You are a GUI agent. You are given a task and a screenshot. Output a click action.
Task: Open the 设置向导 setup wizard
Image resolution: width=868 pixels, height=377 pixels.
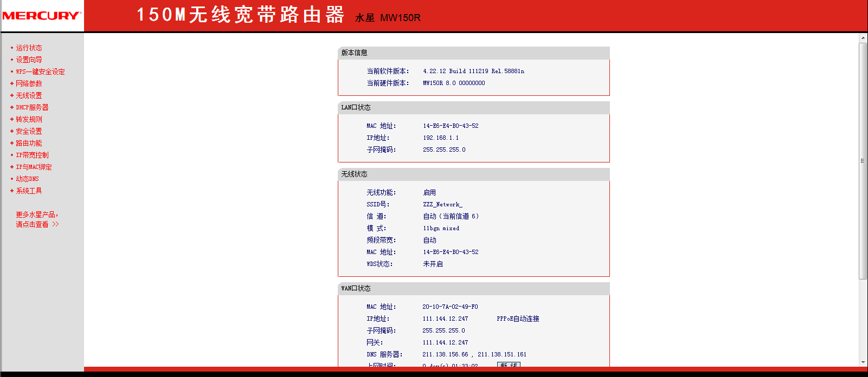(x=29, y=60)
